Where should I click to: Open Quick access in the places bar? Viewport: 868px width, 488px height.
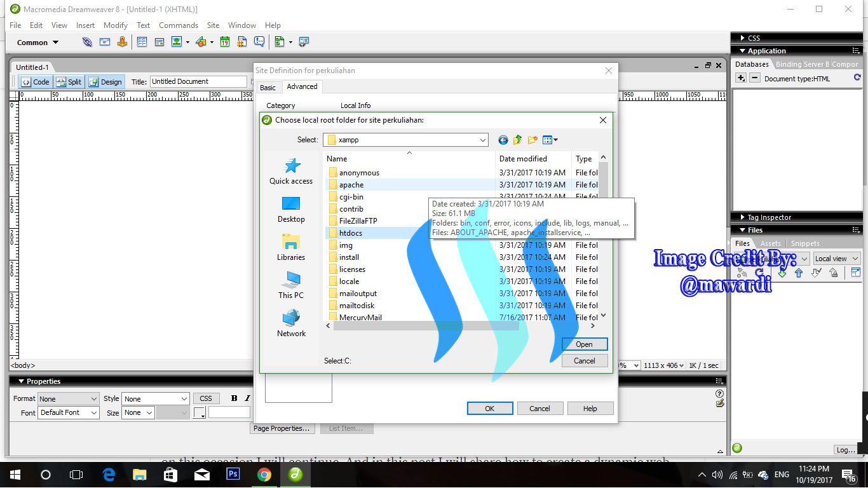coord(291,172)
